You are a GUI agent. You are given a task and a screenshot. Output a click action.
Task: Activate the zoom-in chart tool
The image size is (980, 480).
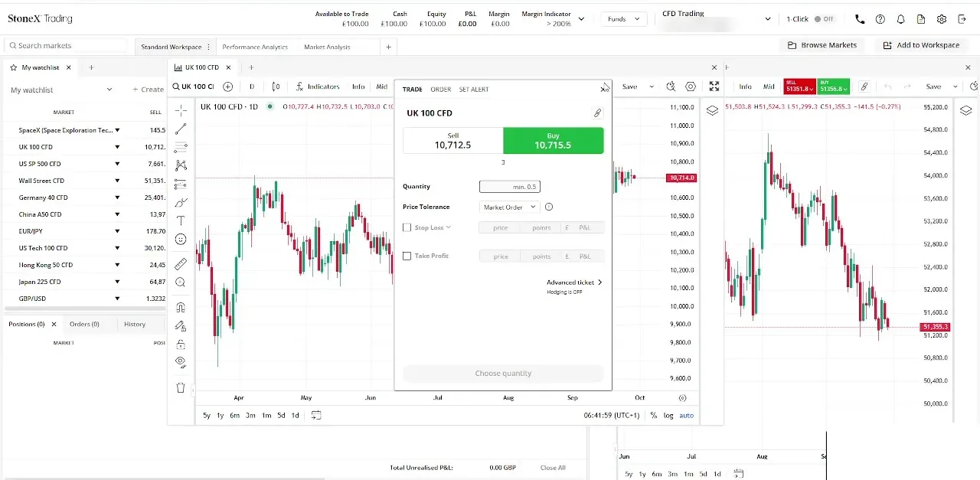[181, 282]
